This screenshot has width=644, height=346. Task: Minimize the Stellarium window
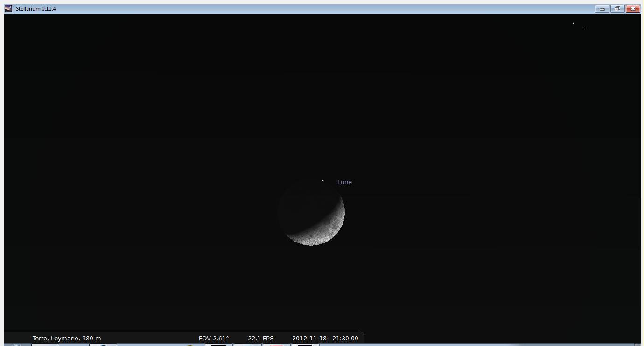pyautogui.click(x=602, y=8)
